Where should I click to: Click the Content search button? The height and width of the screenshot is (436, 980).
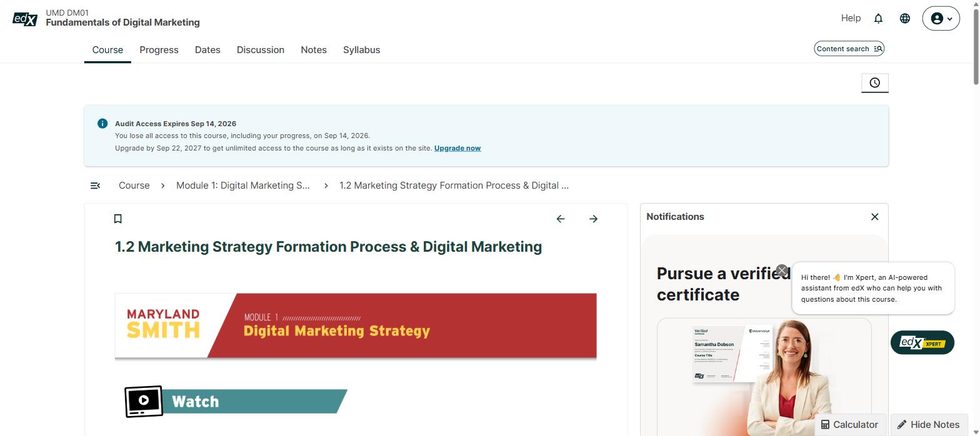(849, 49)
